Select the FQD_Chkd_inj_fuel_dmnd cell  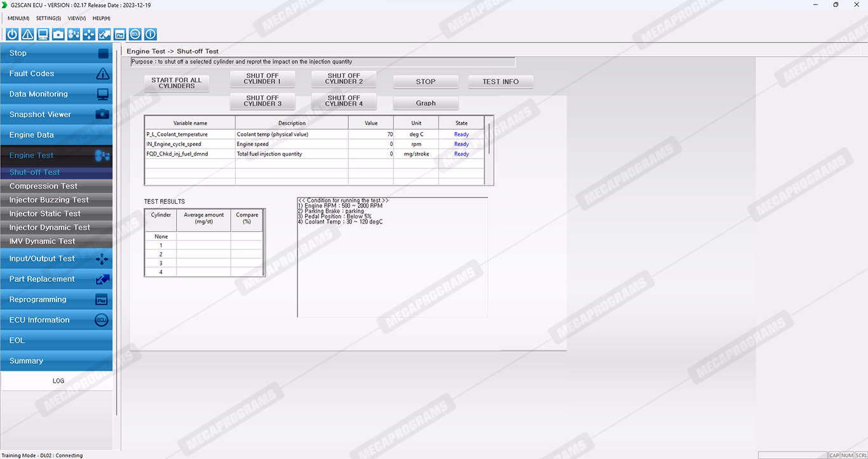point(190,154)
